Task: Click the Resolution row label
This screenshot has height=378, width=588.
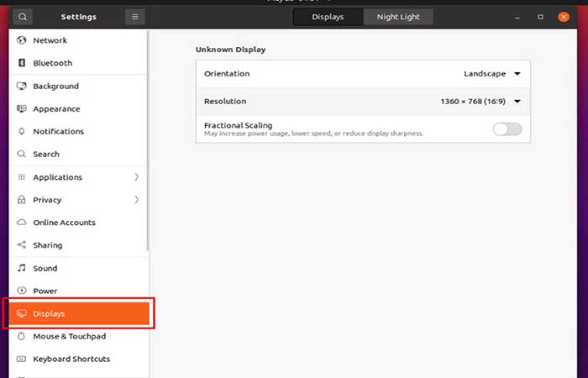Action: tap(225, 102)
